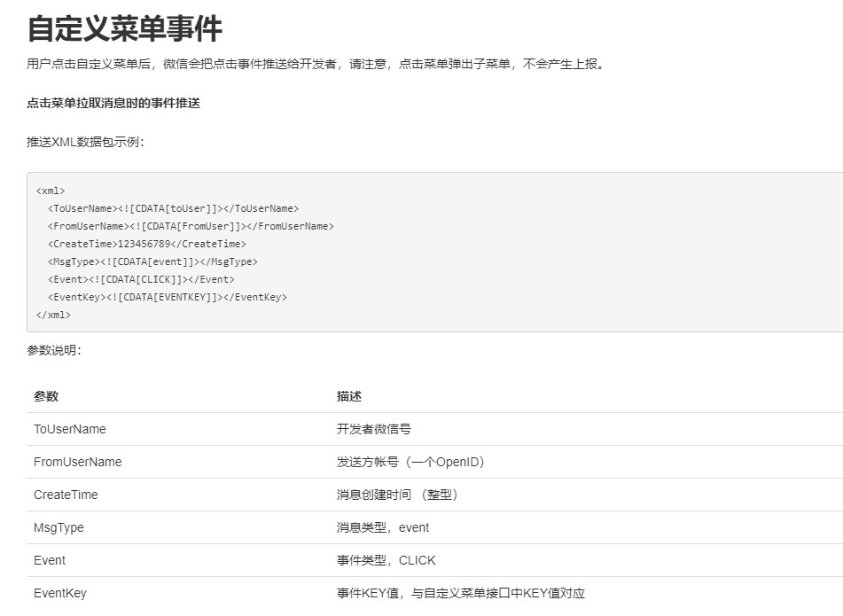Click the 参数 table column header

click(46, 397)
